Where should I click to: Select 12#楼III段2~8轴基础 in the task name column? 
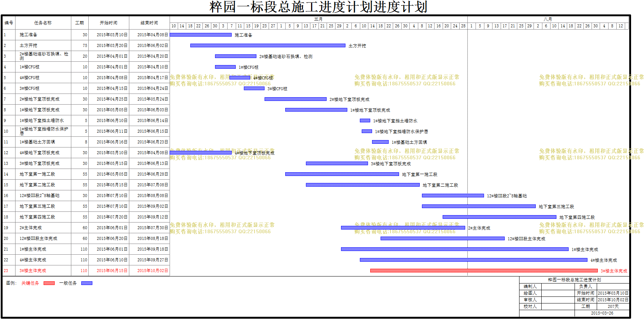pyautogui.click(x=40, y=196)
